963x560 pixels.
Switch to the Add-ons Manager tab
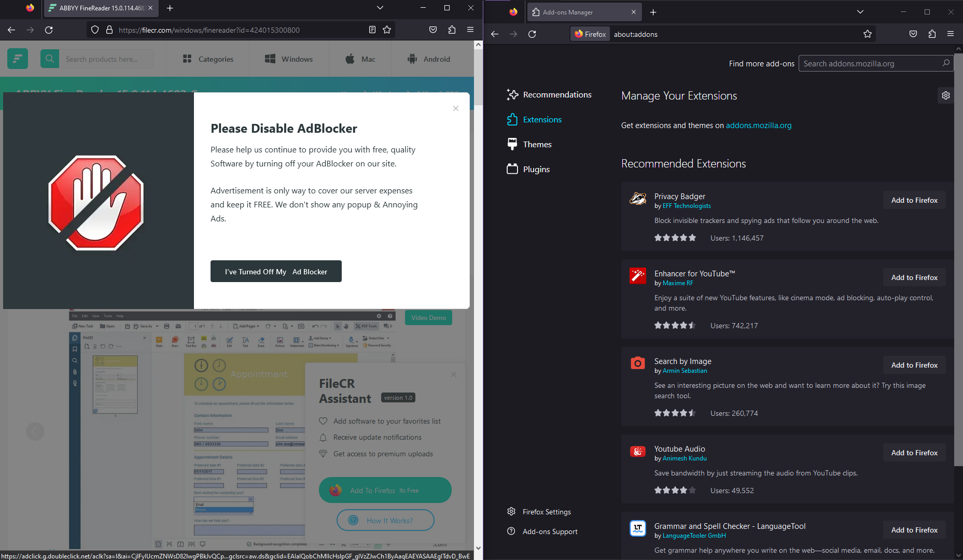tap(576, 11)
